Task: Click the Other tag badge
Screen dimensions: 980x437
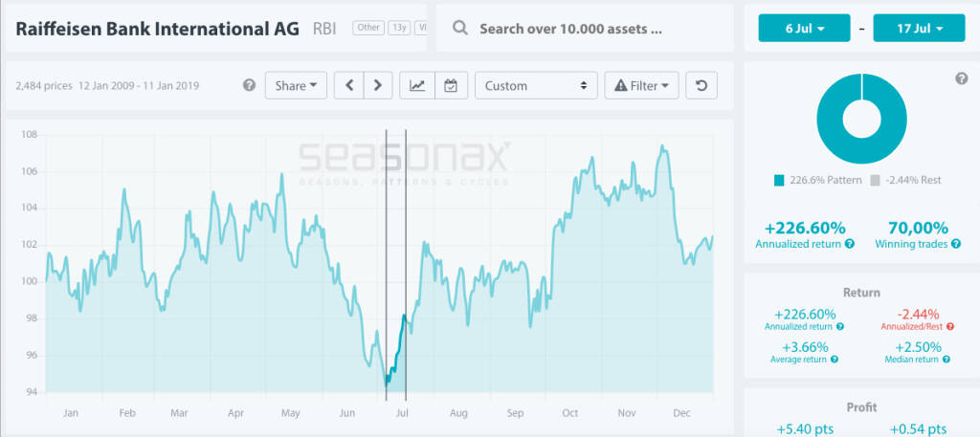Action: tap(368, 28)
